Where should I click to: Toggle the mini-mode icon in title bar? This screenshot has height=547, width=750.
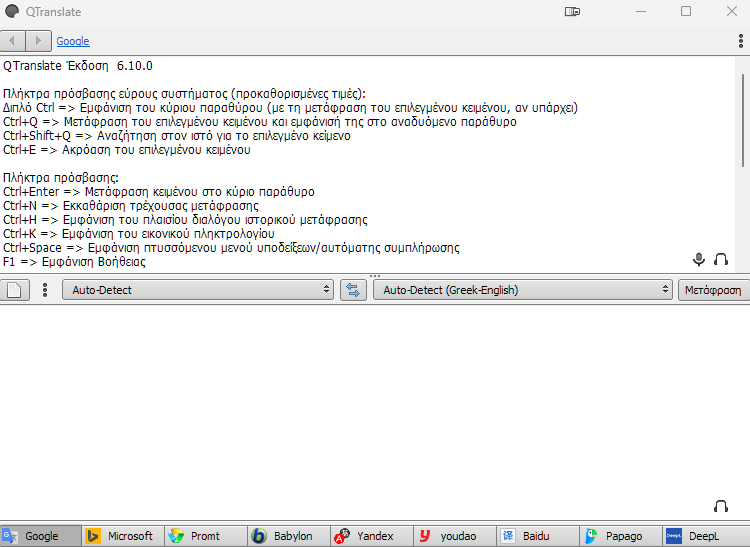point(572,11)
